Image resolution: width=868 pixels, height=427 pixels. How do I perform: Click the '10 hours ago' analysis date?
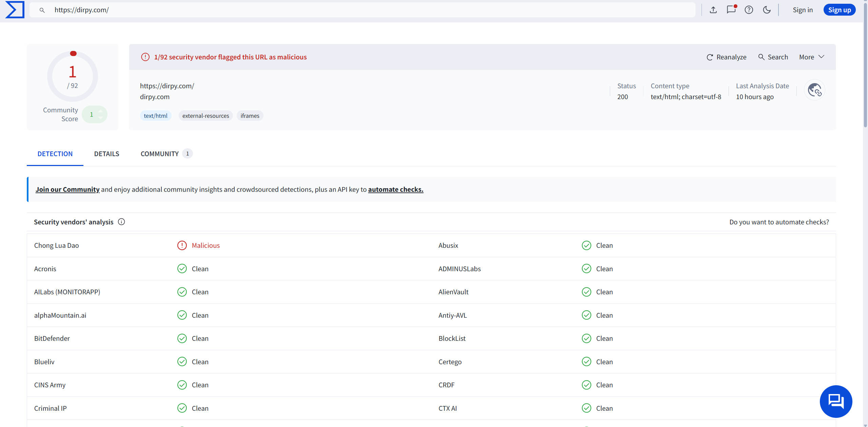[x=755, y=97]
